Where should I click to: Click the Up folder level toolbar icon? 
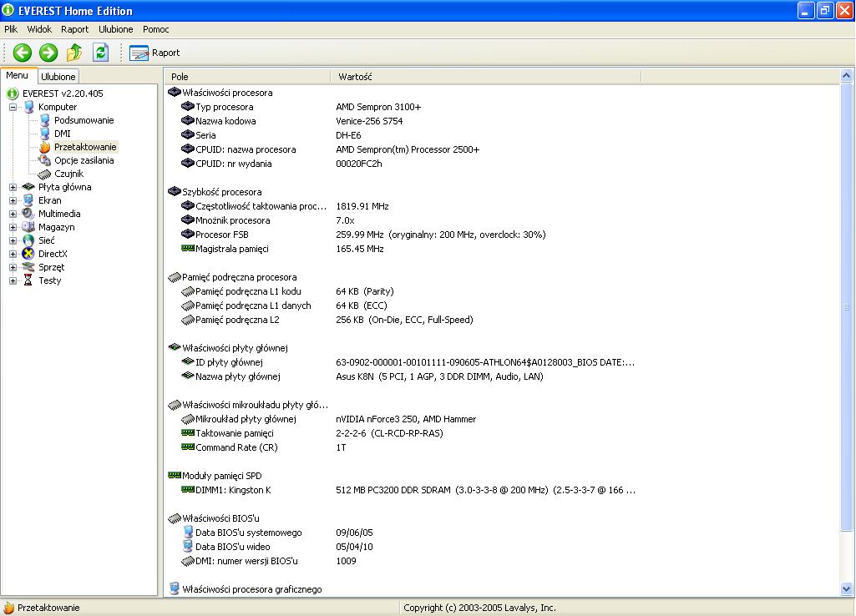coord(74,53)
